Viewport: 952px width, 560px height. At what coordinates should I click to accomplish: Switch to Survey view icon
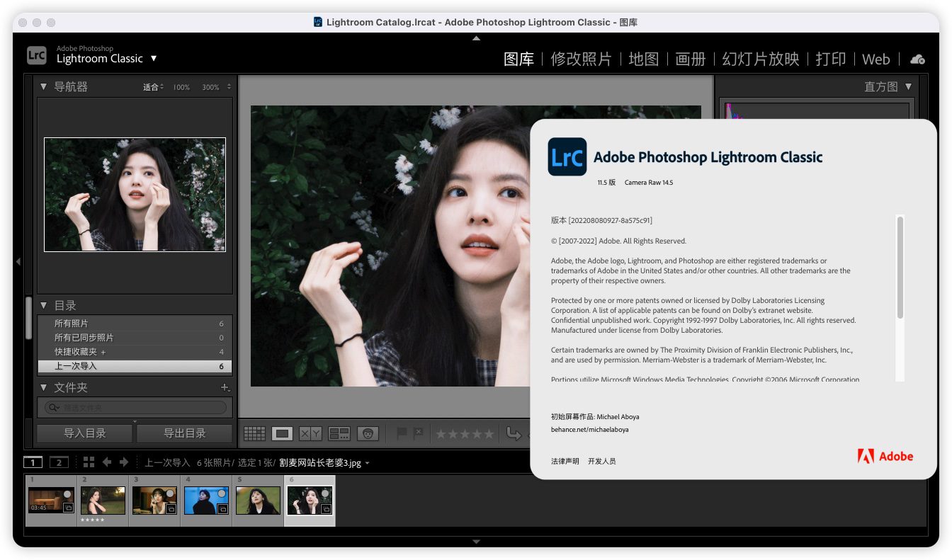(339, 433)
